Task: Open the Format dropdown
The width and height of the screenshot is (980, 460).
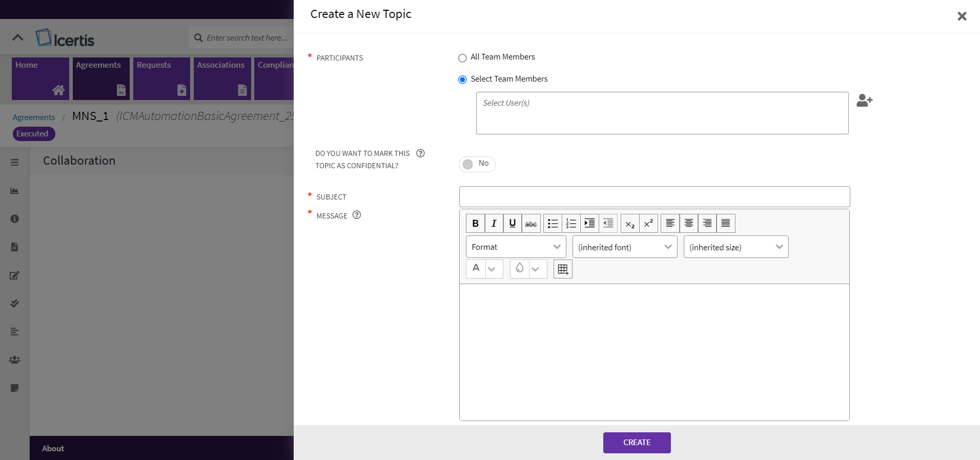Action: [516, 247]
